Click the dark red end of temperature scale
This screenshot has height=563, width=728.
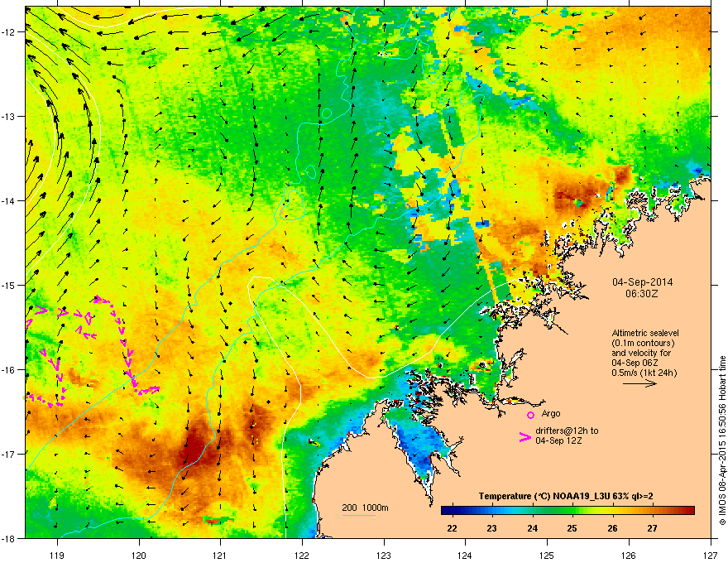[x=688, y=511]
